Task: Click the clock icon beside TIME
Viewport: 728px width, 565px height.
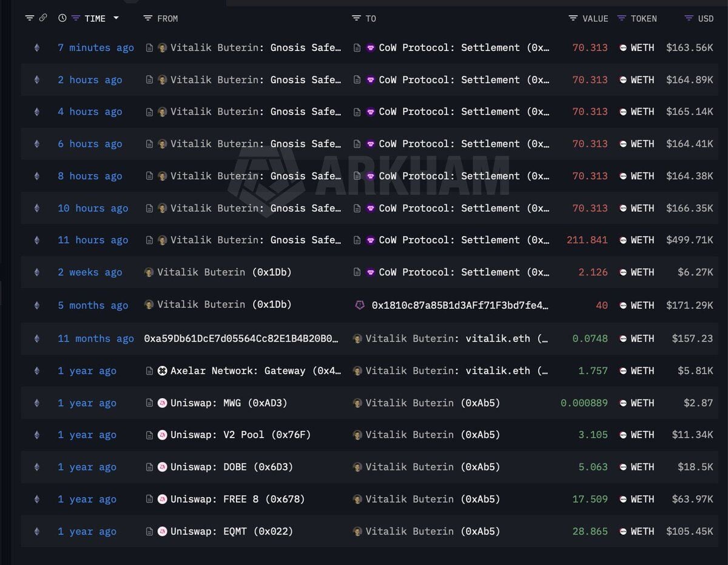Action: click(x=62, y=18)
